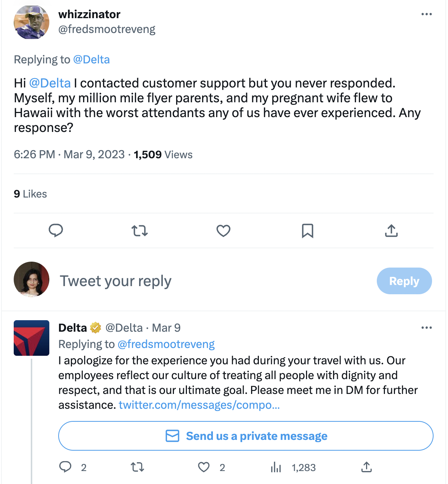This screenshot has width=448, height=484.
Task: Open @Delta mention in tweet text
Action: pyautogui.click(x=50, y=83)
